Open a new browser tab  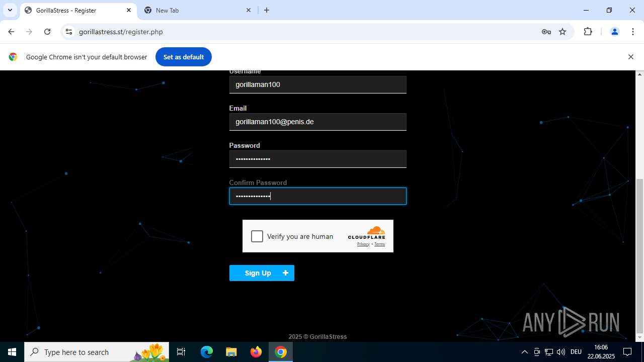(267, 10)
